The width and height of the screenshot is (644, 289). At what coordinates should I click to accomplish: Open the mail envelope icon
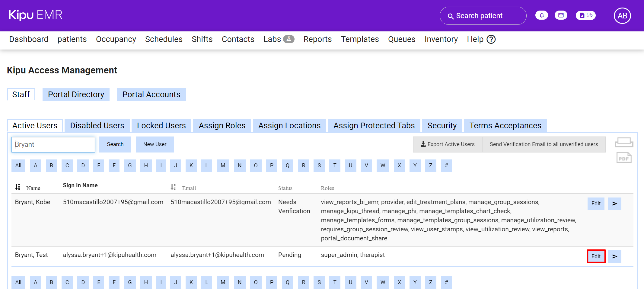pyautogui.click(x=561, y=15)
